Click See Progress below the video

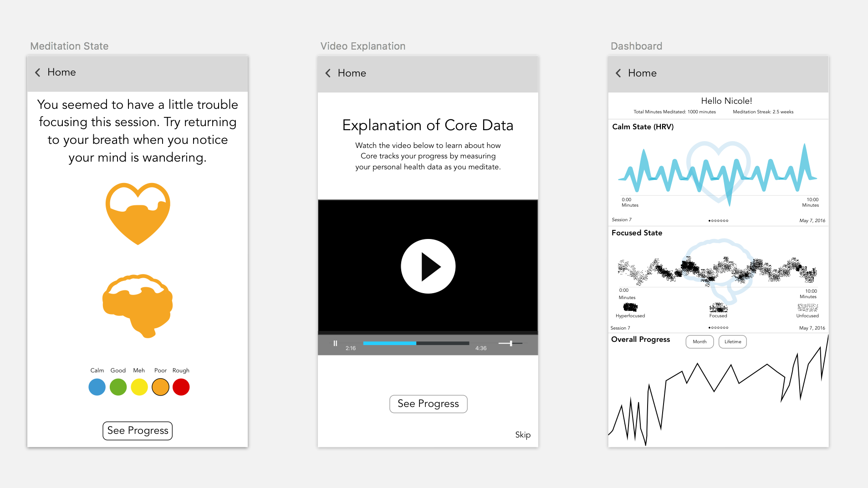429,404
